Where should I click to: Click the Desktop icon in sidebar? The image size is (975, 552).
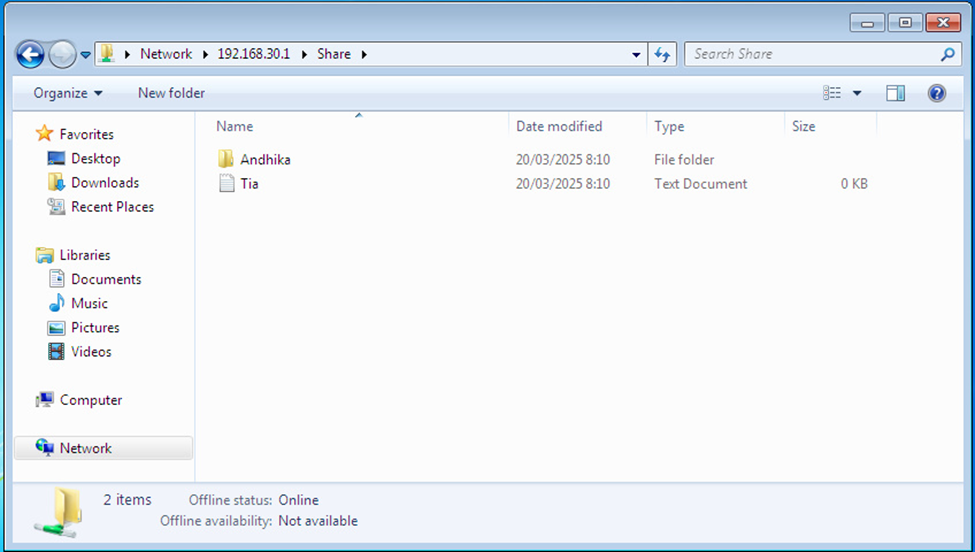56,158
